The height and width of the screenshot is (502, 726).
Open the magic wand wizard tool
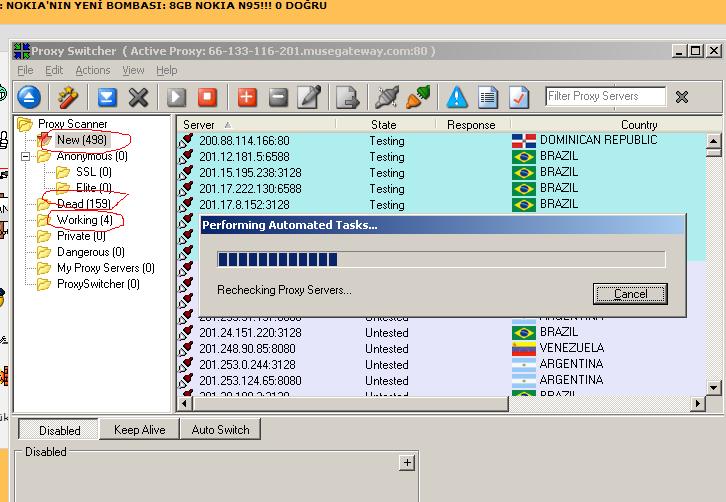(68, 97)
